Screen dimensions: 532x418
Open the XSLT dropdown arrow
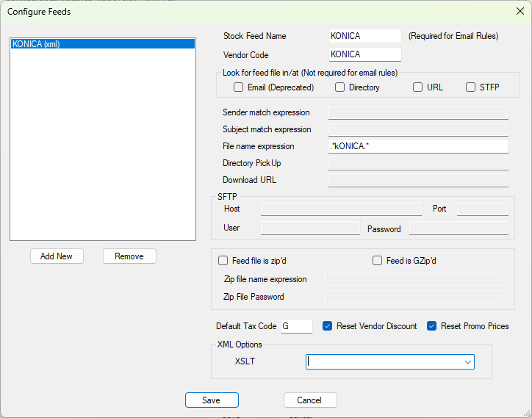(468, 362)
